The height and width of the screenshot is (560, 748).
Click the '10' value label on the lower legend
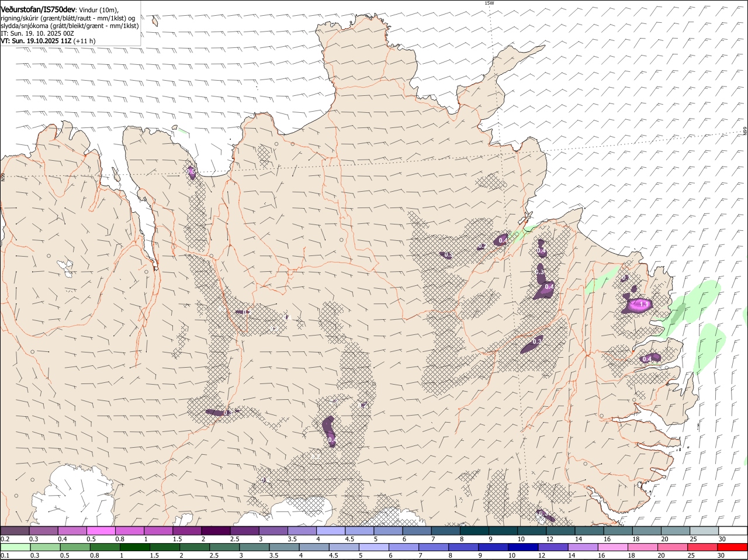(512, 555)
